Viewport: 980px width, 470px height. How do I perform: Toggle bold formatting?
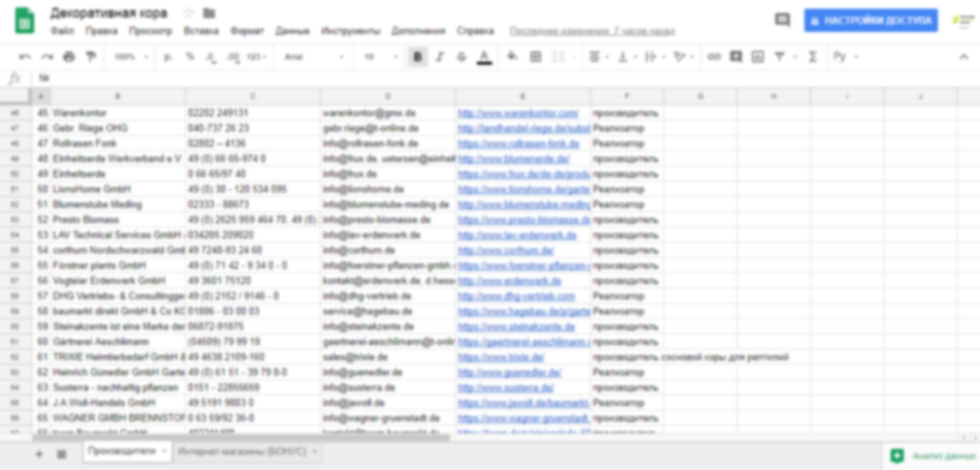coord(417,57)
